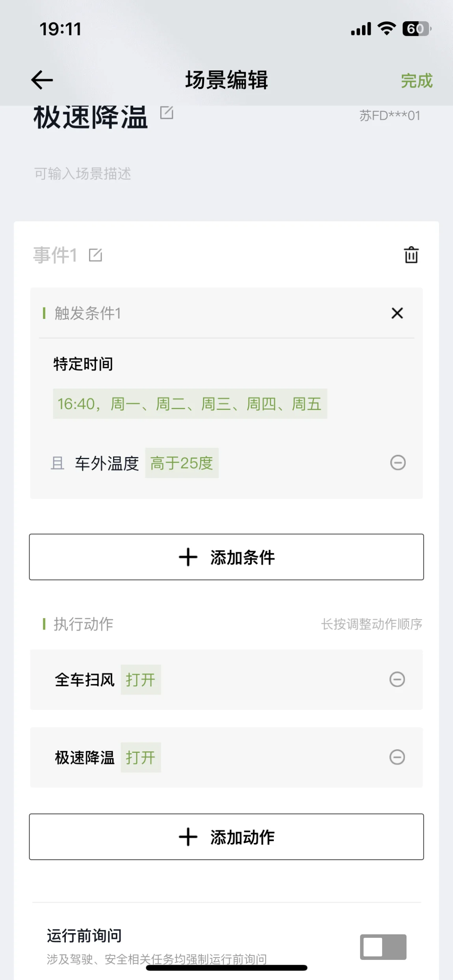Tap 完成 to finish editing
The height and width of the screenshot is (980, 453).
pos(416,81)
